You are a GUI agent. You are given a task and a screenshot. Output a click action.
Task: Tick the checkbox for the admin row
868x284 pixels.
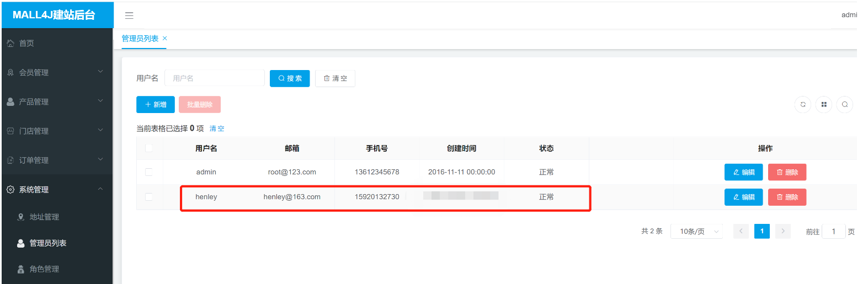(149, 172)
